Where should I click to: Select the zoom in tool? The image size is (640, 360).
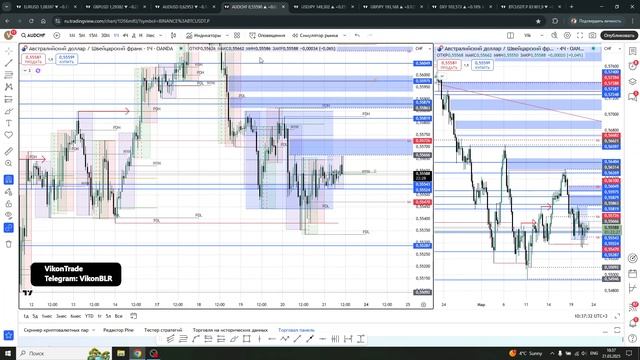[x=9, y=163]
